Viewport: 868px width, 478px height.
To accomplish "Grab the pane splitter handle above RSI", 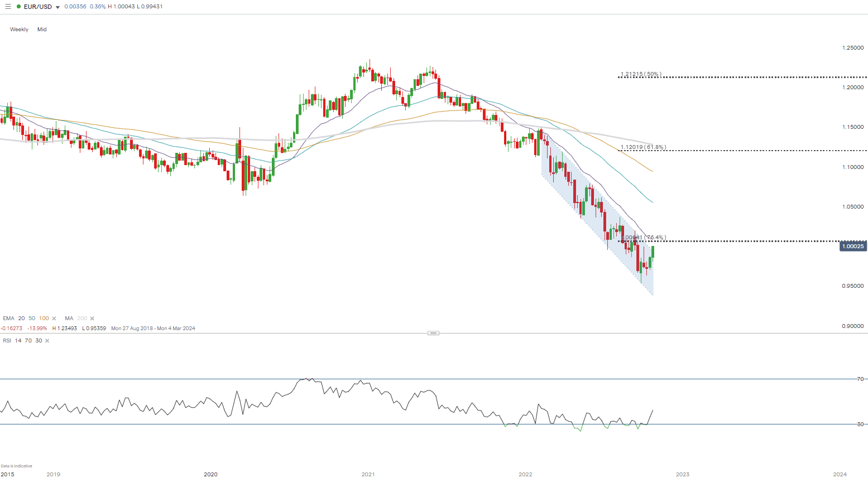I will 434,333.
